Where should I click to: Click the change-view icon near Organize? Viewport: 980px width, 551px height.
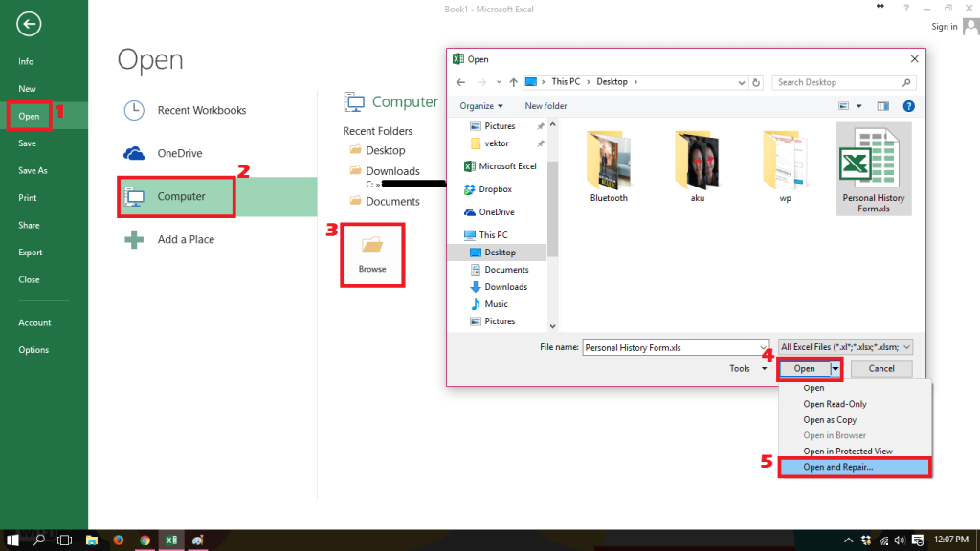[x=843, y=105]
